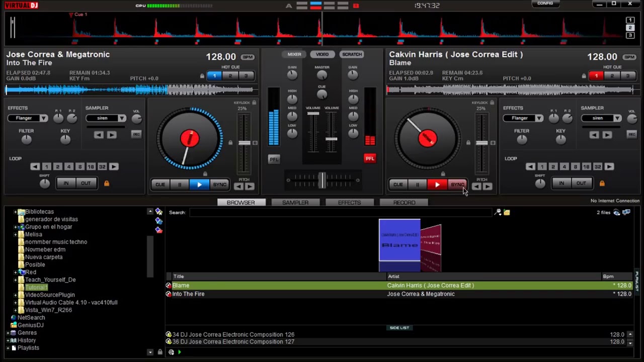Click left deck sampler REC button
644x362 pixels.
pos(136,134)
